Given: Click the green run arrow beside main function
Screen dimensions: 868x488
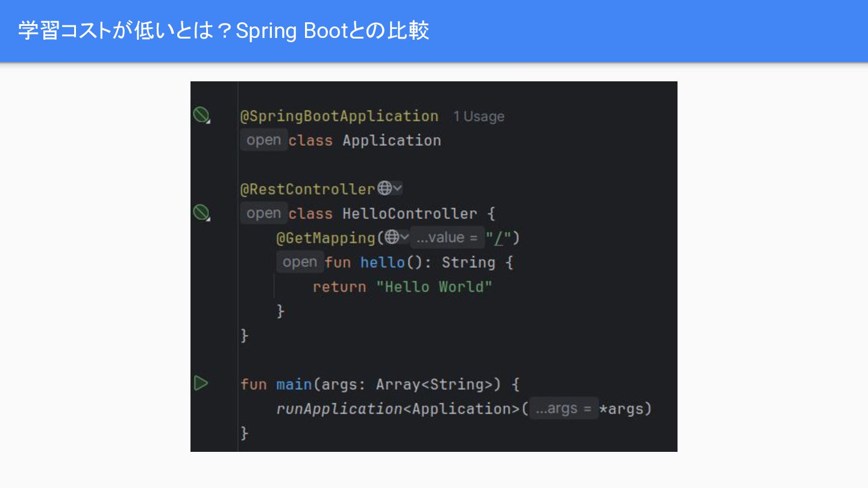Looking at the screenshot, I should 201,383.
